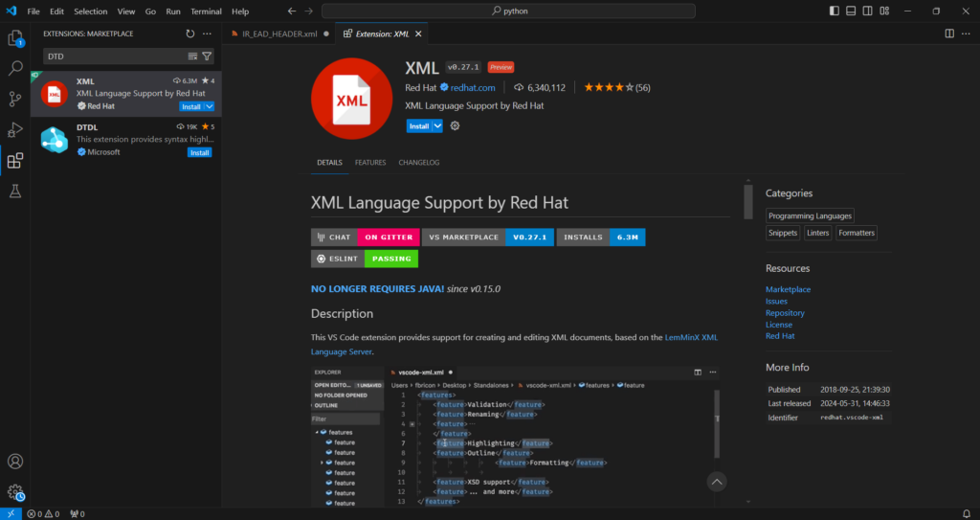Screen dimensions: 980x520
Task: Click the large XML extension logo
Action: (352, 99)
